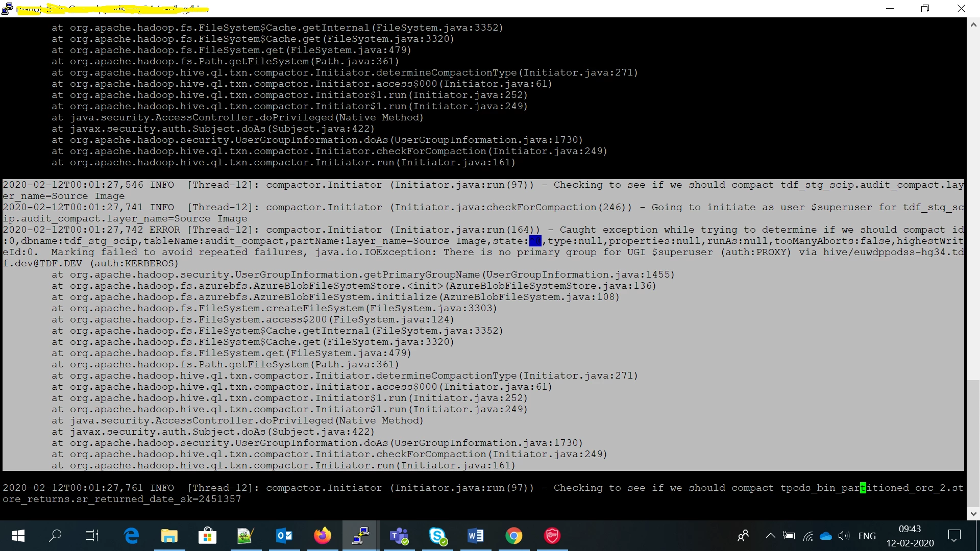Image resolution: width=980 pixels, height=551 pixels.
Task: Show hidden system tray icons
Action: pos(771,536)
